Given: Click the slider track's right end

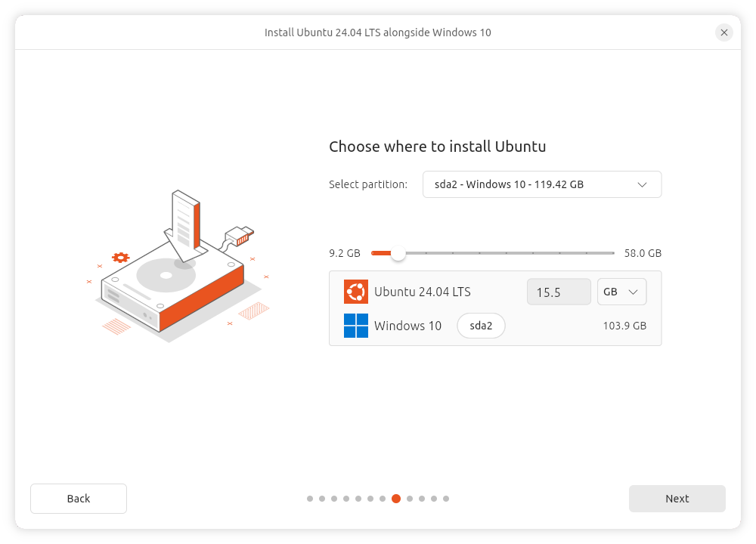Looking at the screenshot, I should (612, 253).
